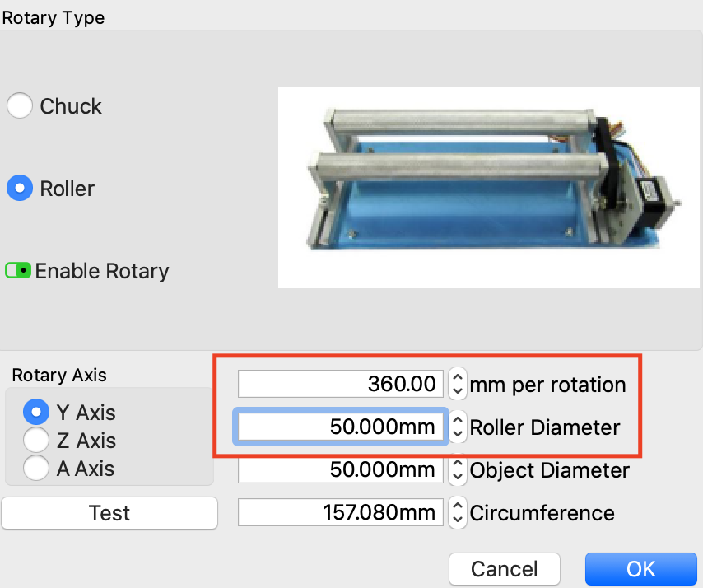Click the Roller Diameter input field
The height and width of the screenshot is (588, 703).
click(x=341, y=427)
